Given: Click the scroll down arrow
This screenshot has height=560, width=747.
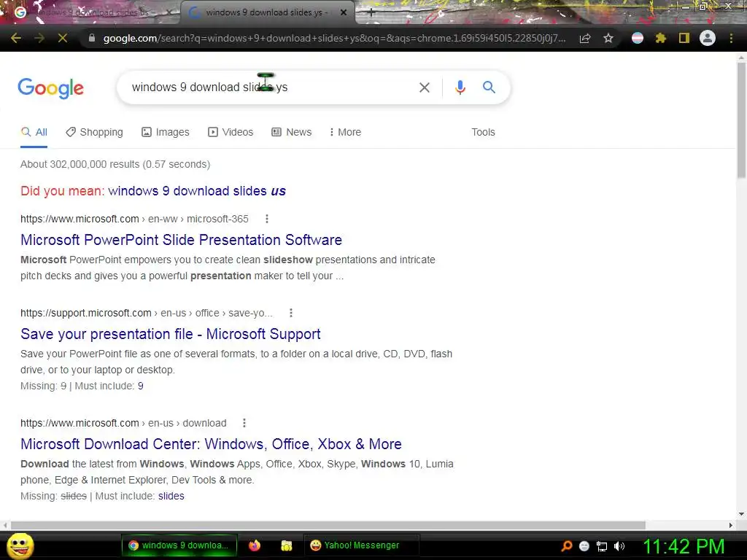Looking at the screenshot, I should (x=741, y=514).
